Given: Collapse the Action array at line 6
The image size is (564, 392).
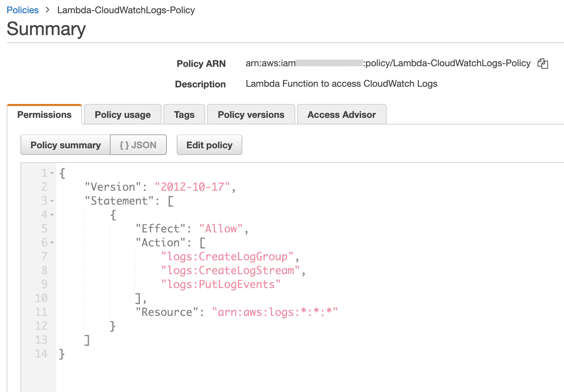Looking at the screenshot, I should point(52,243).
